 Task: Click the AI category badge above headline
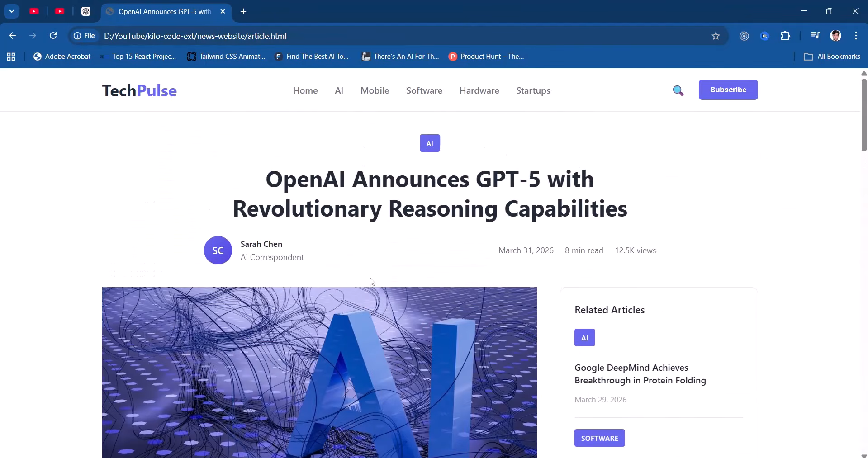point(430,143)
